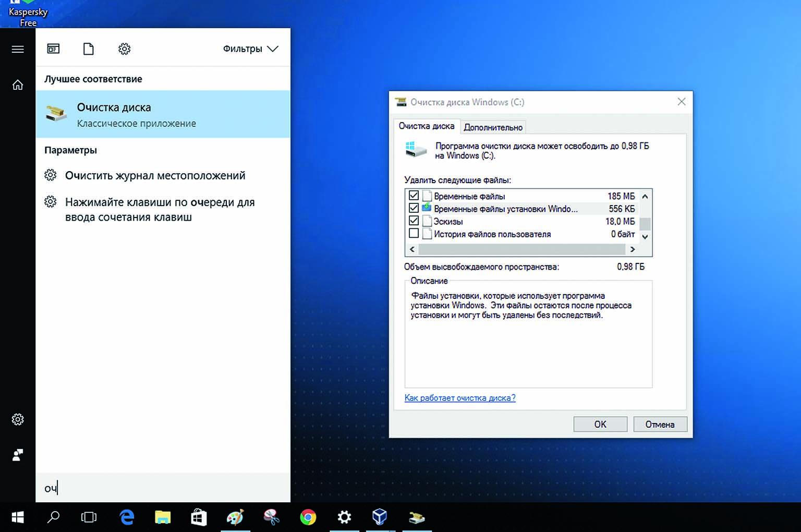The height and width of the screenshot is (532, 801).
Task: Select the documents filter icon in search
Action: point(89,49)
